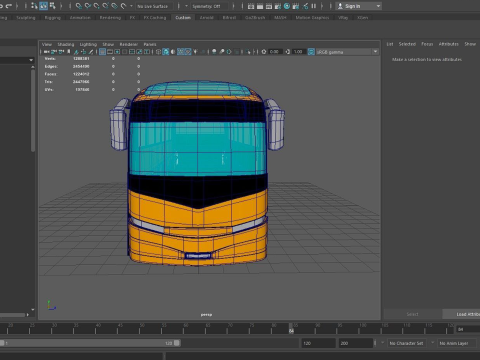Open the Hypershade sphere icon
Viewport: 480px width, 360px height.
[x=287, y=6]
